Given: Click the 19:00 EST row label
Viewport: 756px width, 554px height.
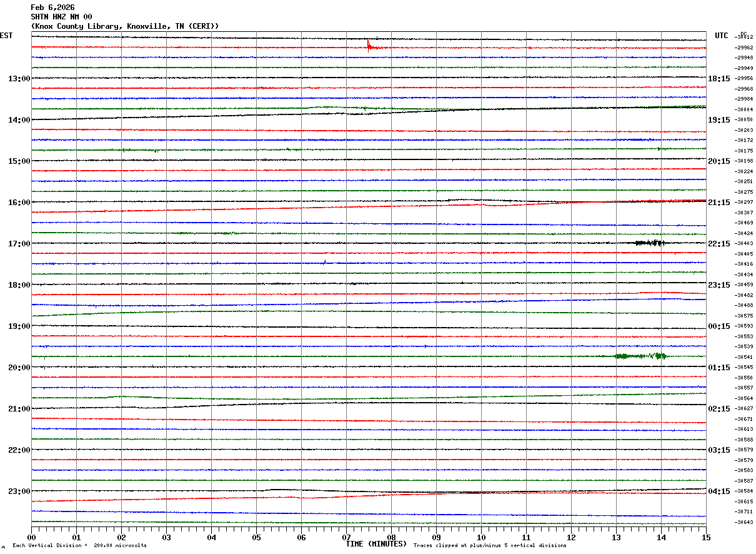Looking at the screenshot, I should pyautogui.click(x=19, y=326).
